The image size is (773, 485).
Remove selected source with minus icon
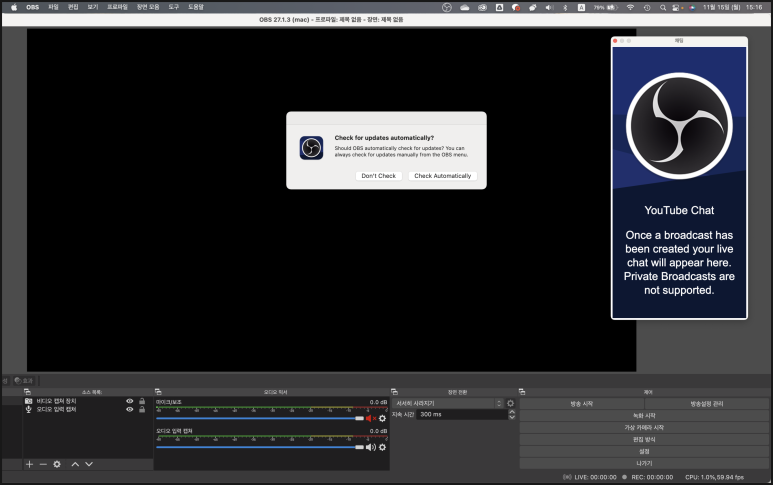click(x=43, y=464)
